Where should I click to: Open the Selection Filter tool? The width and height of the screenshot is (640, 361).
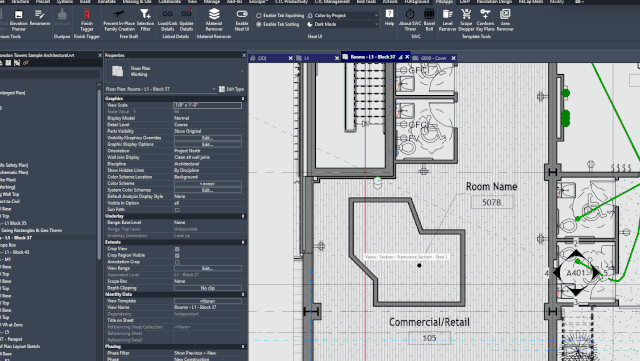pos(145,20)
